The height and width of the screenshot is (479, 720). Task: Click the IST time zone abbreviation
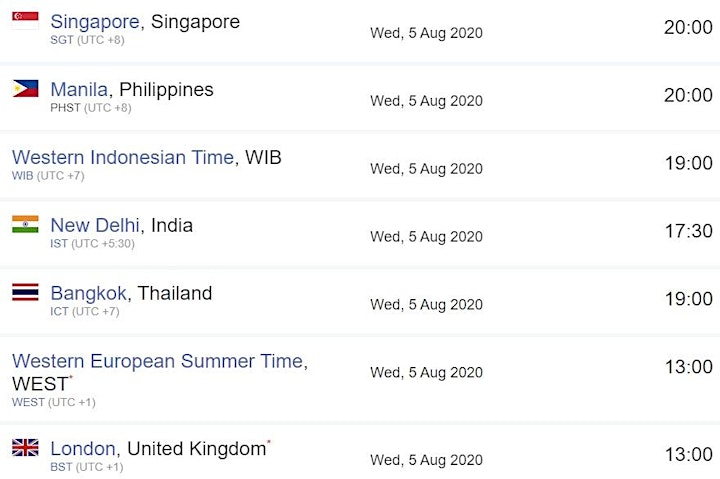[59, 243]
